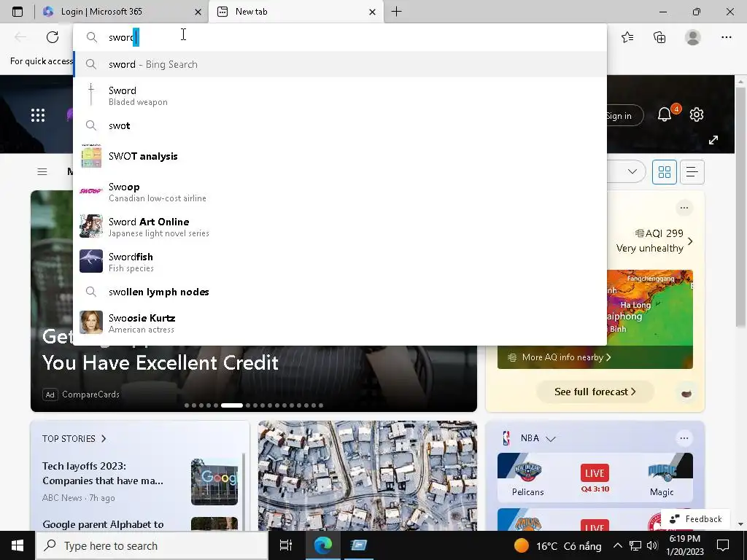
Task: Select the 'swot' search suggestion
Action: [x=340, y=125]
